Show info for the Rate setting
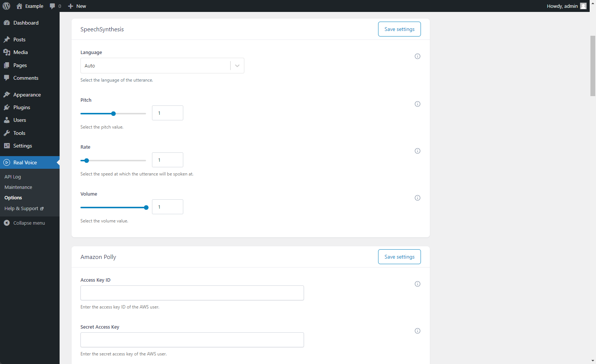The height and width of the screenshot is (364, 596). (418, 151)
